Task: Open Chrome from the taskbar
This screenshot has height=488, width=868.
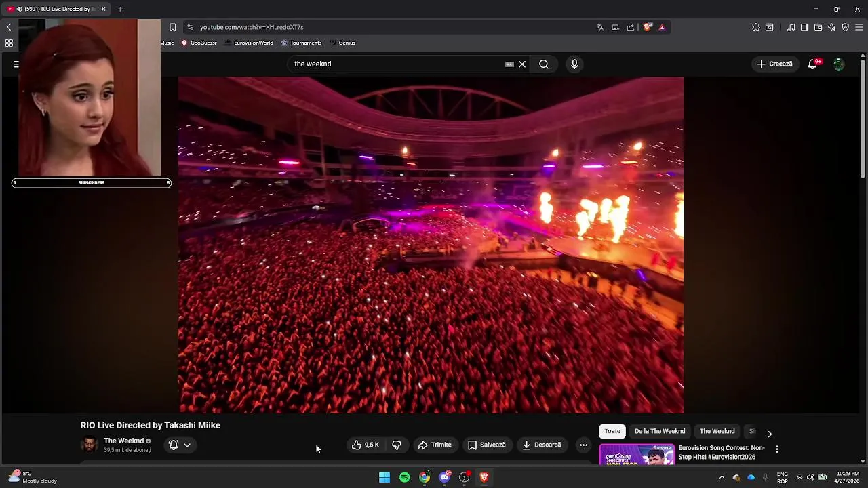Action: pyautogui.click(x=425, y=477)
